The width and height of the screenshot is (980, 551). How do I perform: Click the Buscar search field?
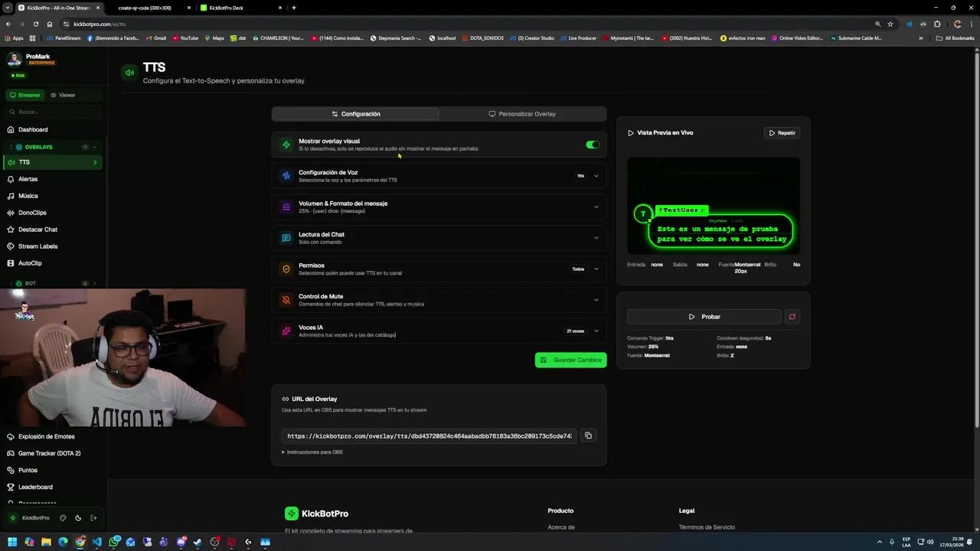[x=53, y=112]
